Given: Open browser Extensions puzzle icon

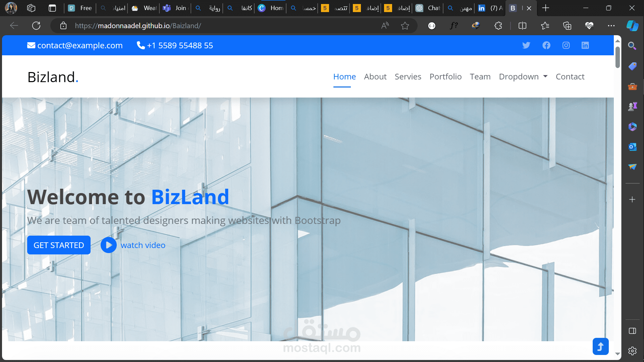Looking at the screenshot, I should tap(498, 26).
